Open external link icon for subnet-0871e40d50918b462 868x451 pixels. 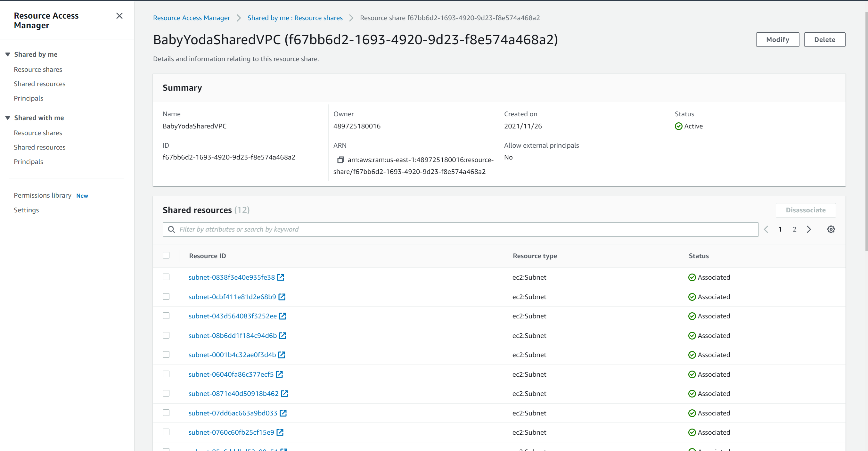[284, 393]
